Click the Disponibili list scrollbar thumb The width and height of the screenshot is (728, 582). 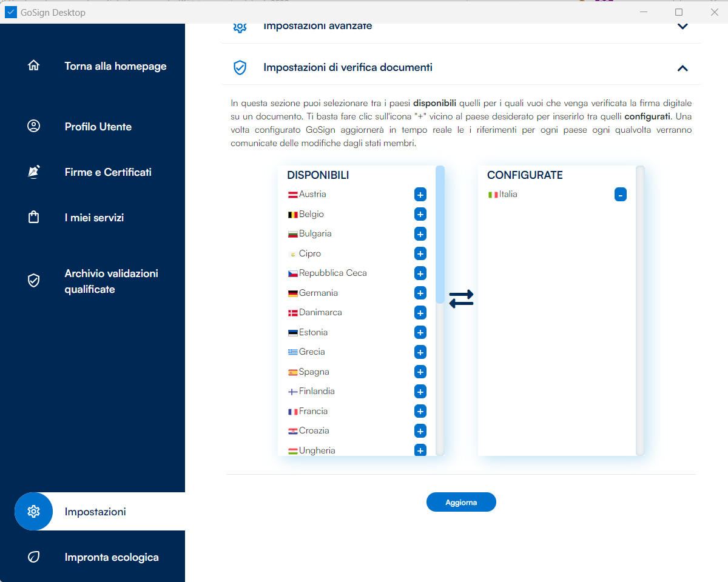440,236
